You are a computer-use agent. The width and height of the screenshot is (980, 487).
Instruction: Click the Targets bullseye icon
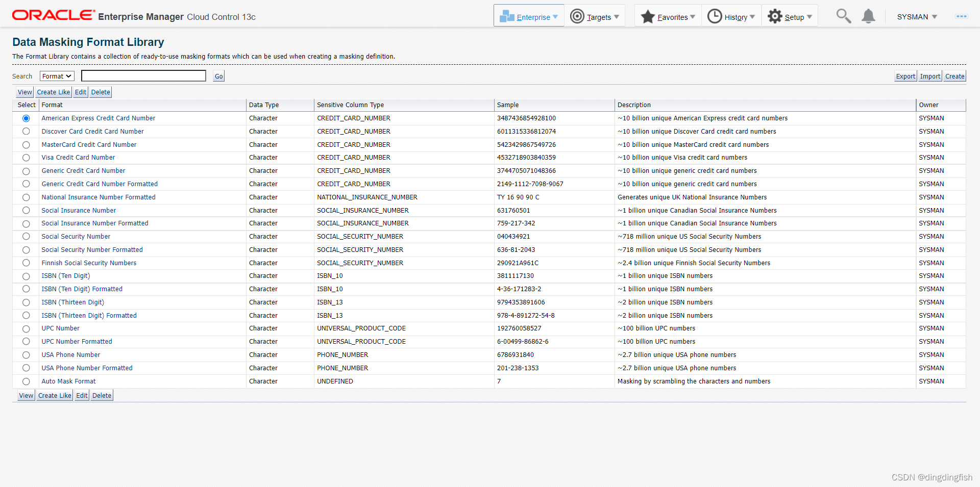[577, 16]
